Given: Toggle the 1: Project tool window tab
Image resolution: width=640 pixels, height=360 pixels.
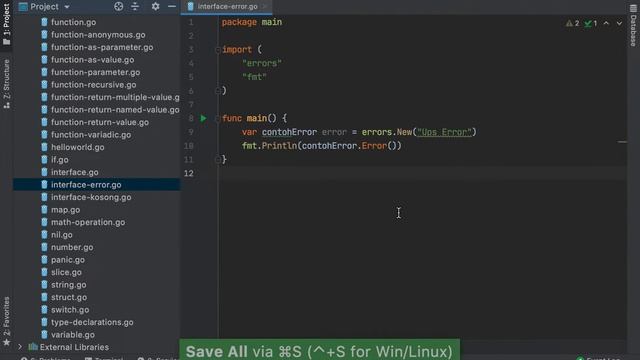Looking at the screenshot, I should pyautogui.click(x=7, y=24).
